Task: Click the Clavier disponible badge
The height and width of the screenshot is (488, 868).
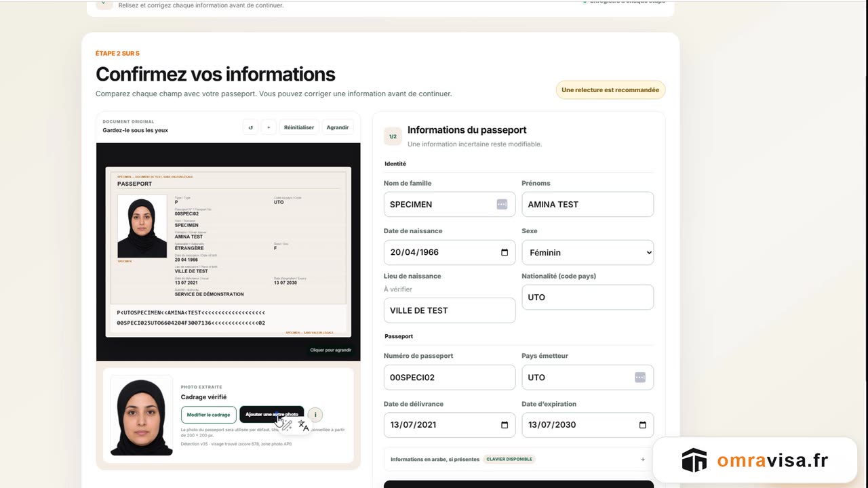Action: coord(509,459)
